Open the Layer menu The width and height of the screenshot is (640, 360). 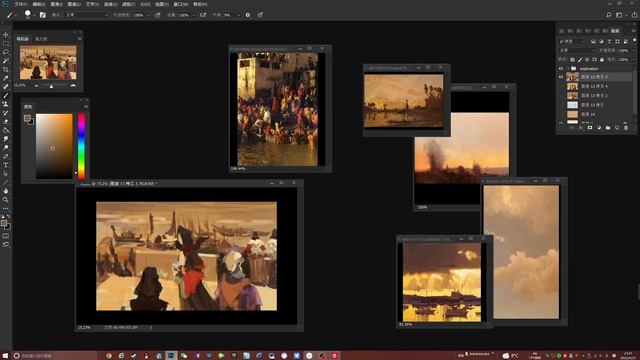pos(74,4)
